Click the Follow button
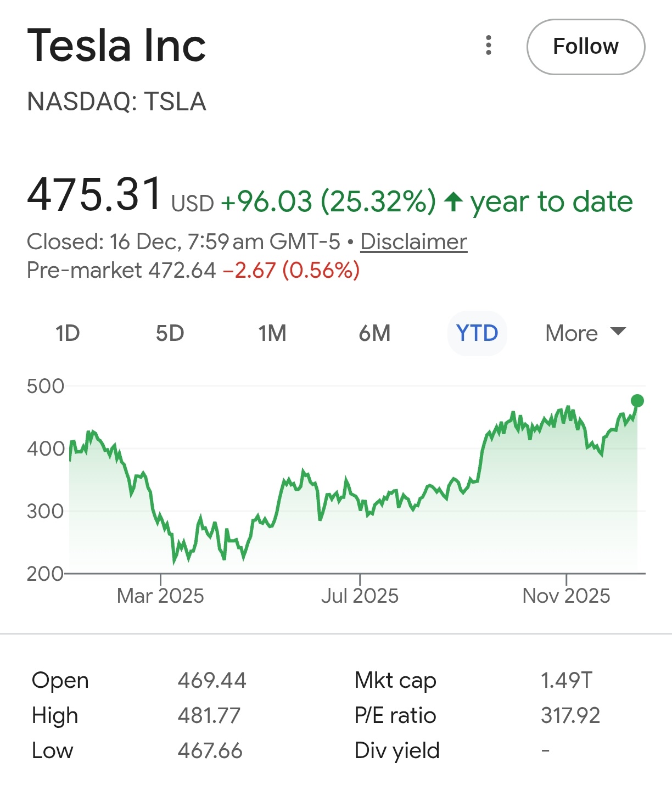The height and width of the screenshot is (785, 672). click(585, 47)
